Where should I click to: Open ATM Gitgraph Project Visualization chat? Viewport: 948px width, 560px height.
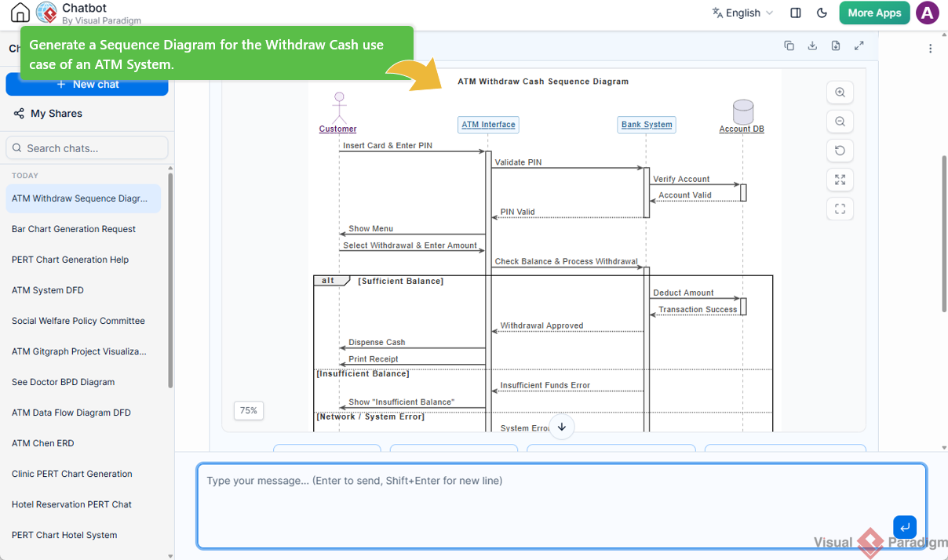[x=83, y=351]
